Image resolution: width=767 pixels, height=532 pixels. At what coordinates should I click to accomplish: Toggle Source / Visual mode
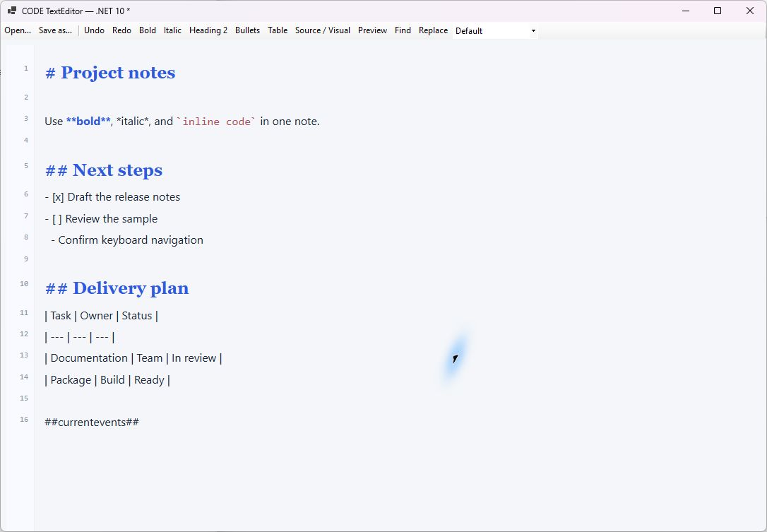click(322, 30)
